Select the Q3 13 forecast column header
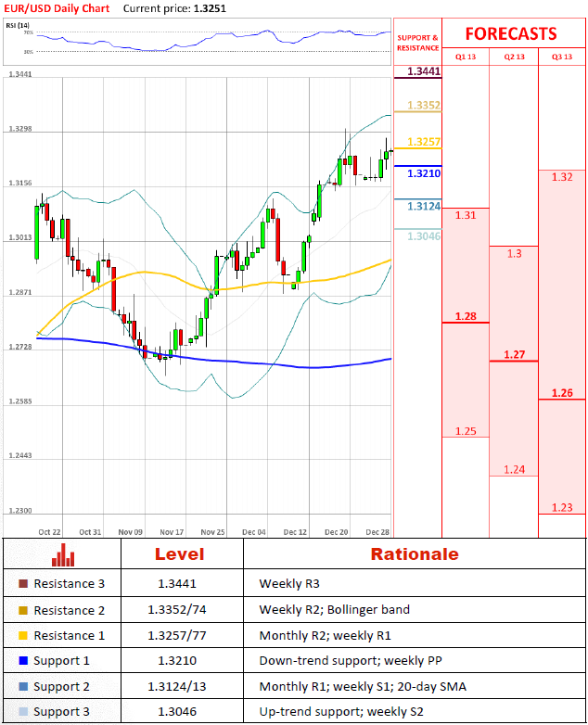588x725 pixels. 562,57
